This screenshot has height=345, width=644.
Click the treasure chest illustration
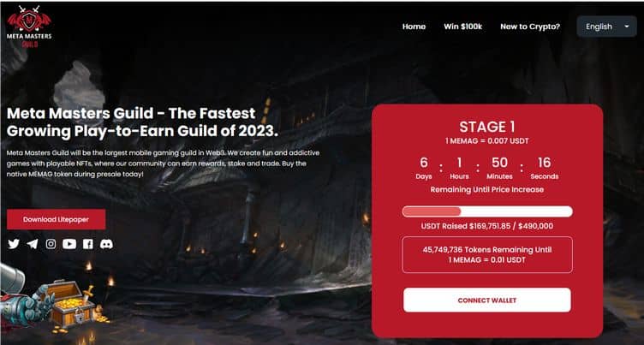coord(70,305)
